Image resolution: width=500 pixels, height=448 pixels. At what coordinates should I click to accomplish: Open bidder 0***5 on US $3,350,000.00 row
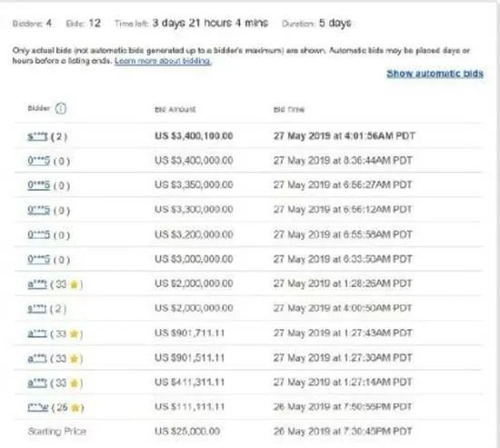click(38, 185)
